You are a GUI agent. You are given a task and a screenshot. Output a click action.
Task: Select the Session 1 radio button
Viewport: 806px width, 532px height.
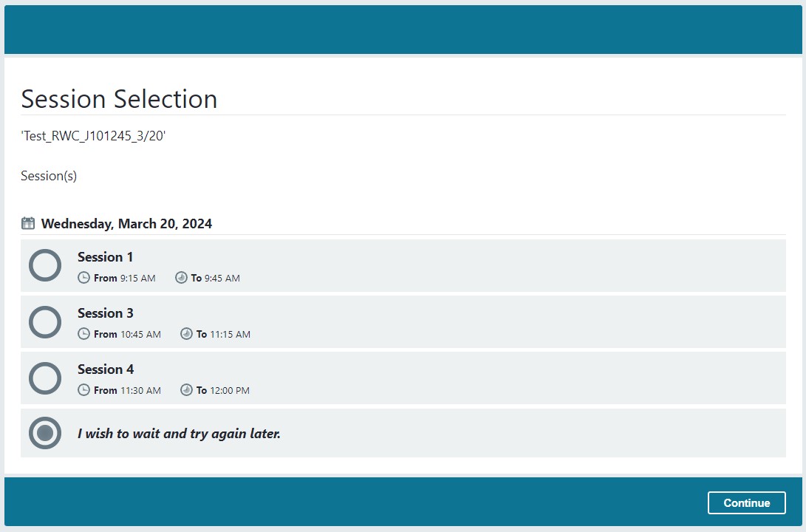(x=45, y=265)
